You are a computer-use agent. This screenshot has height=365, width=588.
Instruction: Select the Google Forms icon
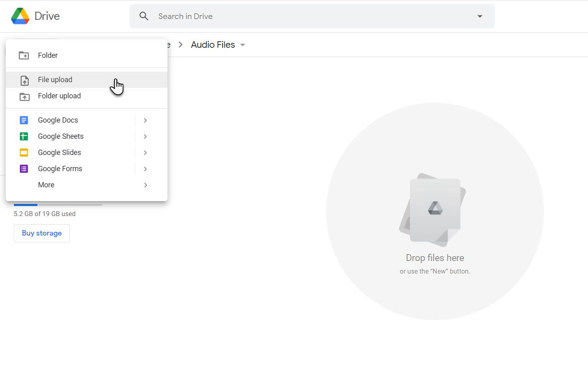pos(23,168)
